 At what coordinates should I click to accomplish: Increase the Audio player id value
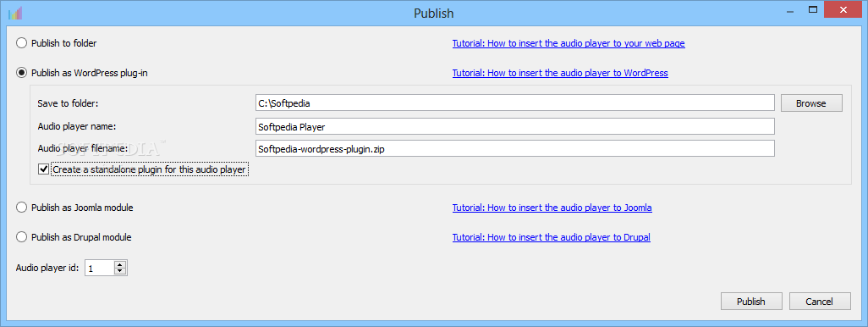[120, 265]
